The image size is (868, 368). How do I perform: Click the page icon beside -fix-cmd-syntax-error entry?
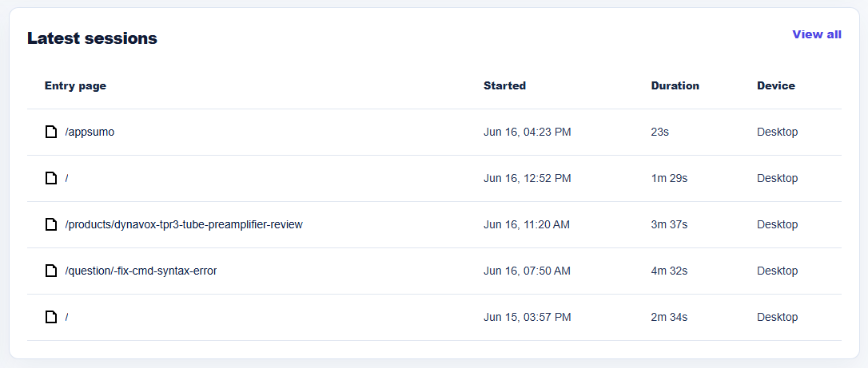pyautogui.click(x=51, y=271)
